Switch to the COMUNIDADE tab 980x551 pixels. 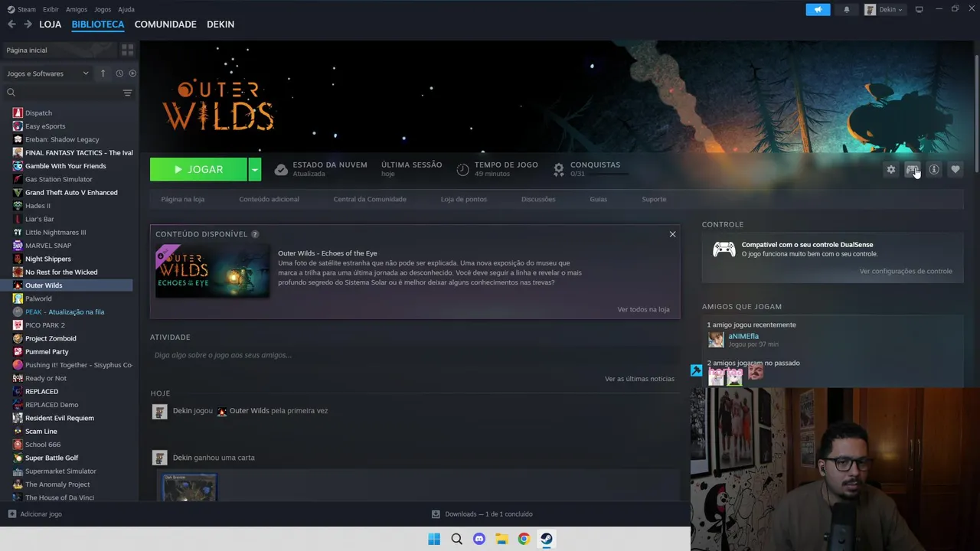(x=165, y=24)
